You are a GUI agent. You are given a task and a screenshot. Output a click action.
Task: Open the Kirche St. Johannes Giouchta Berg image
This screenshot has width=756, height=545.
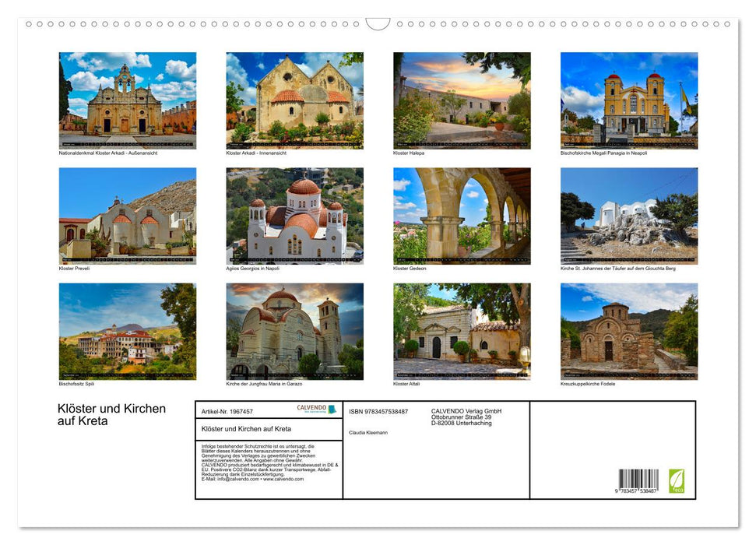click(x=628, y=218)
